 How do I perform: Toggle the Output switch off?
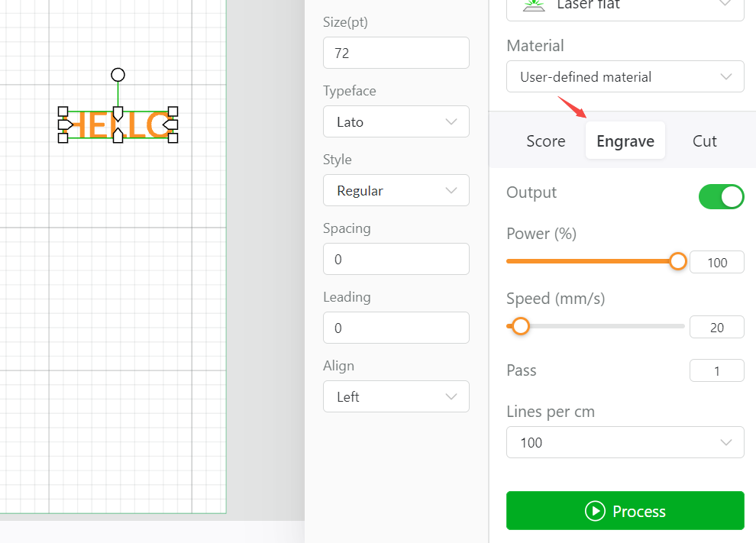pyautogui.click(x=720, y=196)
